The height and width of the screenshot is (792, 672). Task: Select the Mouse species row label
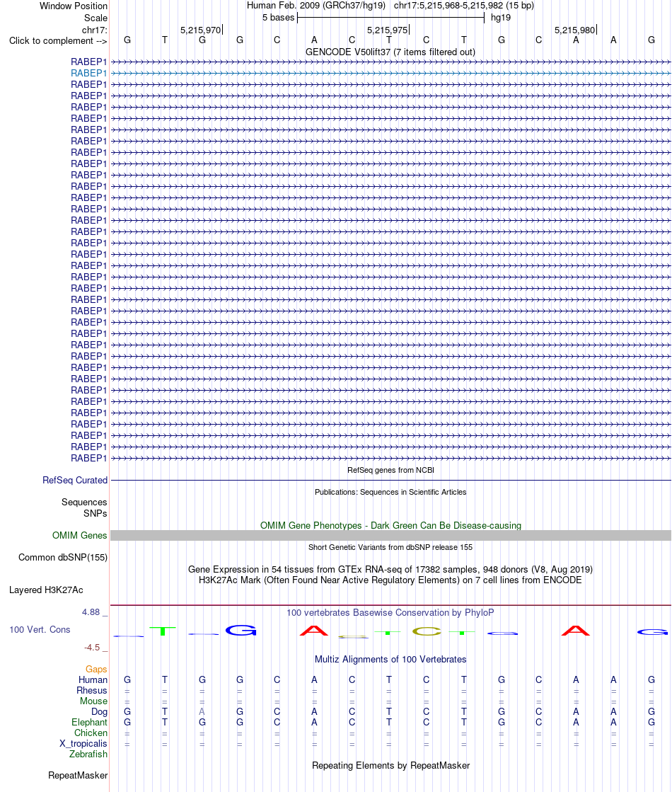tap(93, 701)
